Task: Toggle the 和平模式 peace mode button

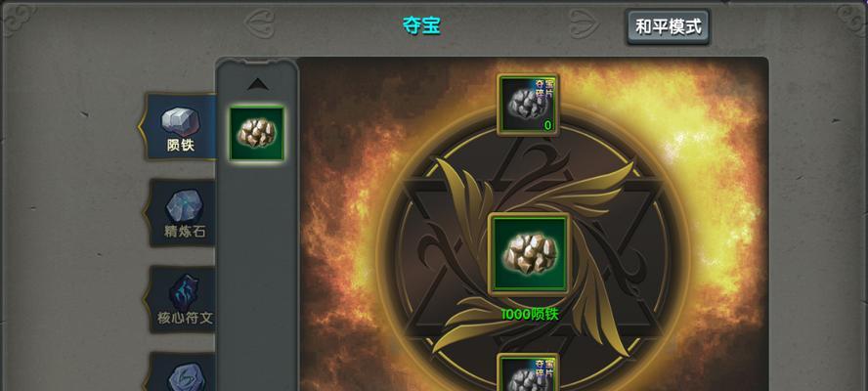Action: 669,26
